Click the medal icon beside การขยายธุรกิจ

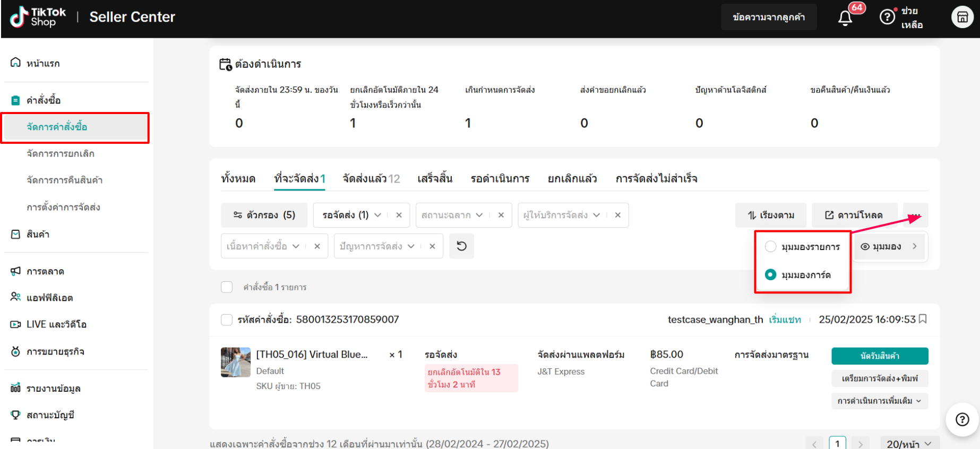(x=15, y=351)
